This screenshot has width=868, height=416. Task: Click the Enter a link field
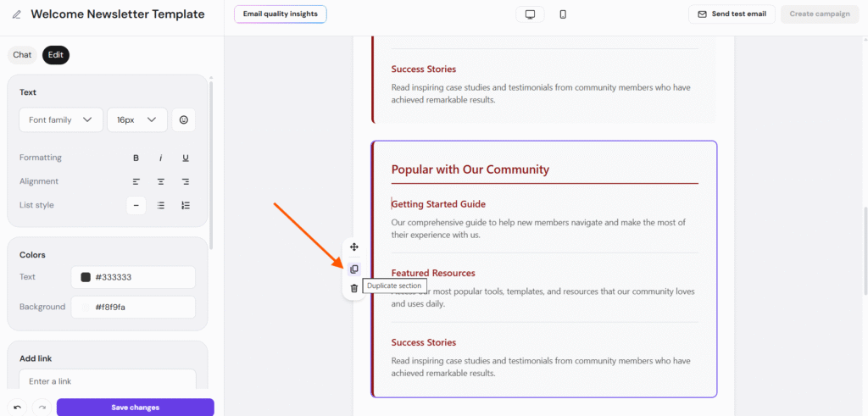[107, 381]
